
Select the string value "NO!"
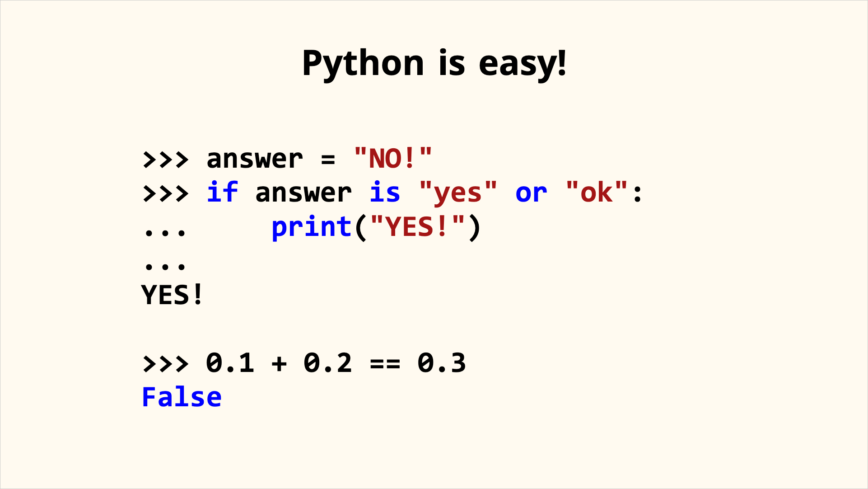[392, 158]
